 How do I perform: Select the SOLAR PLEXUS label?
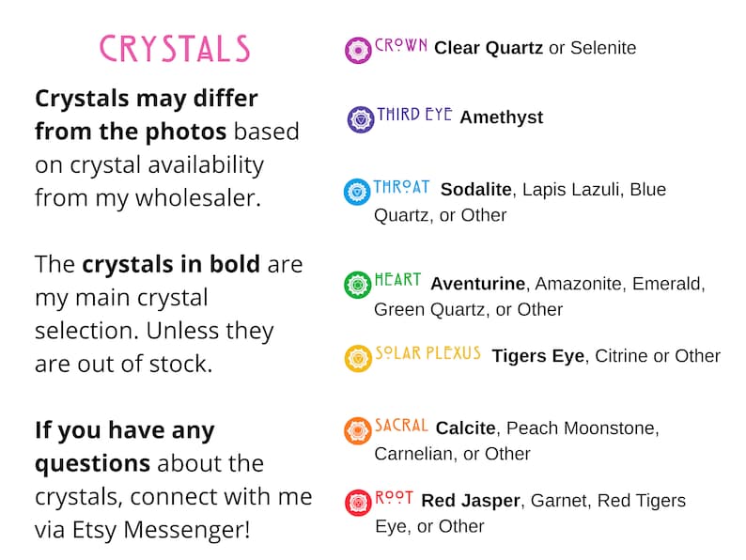(x=427, y=353)
